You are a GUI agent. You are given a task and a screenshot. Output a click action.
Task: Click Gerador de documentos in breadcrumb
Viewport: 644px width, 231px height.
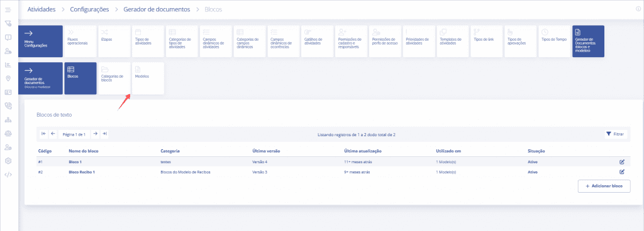[157, 9]
